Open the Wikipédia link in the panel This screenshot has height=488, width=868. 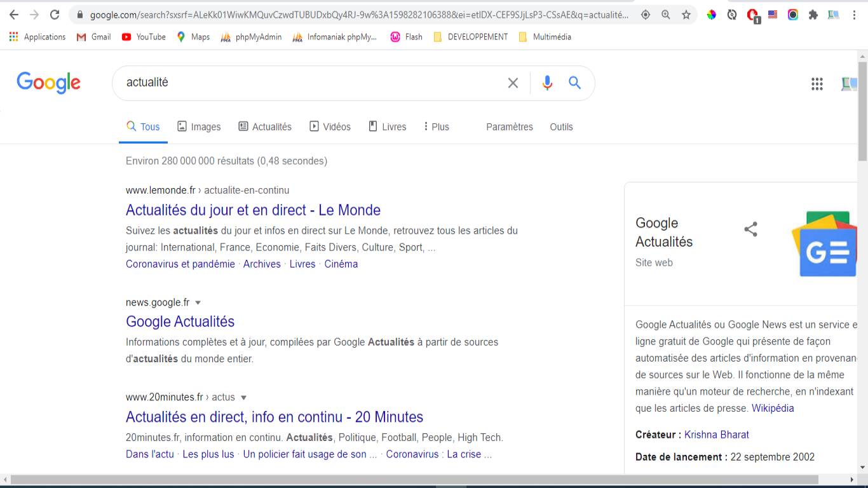[x=773, y=408]
